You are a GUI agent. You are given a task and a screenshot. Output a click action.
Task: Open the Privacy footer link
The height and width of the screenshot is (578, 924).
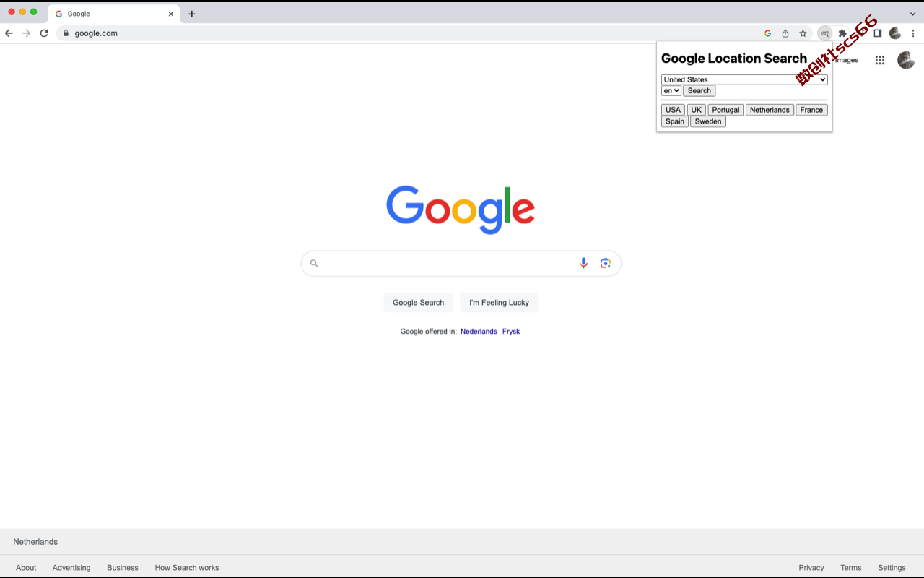(811, 568)
